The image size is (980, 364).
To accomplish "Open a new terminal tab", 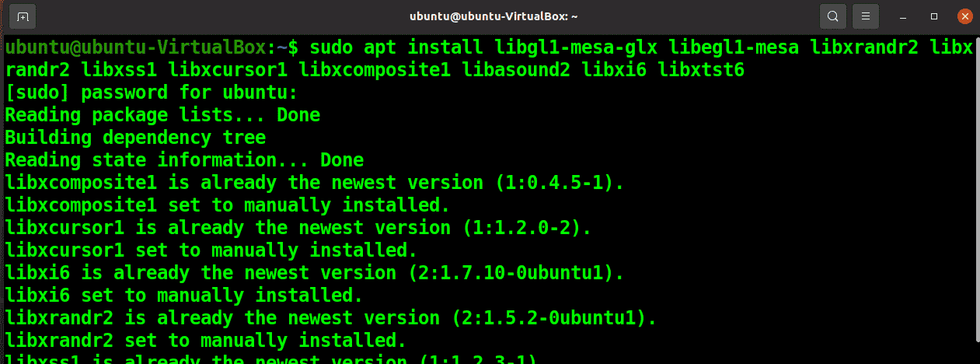I will click(x=23, y=16).
